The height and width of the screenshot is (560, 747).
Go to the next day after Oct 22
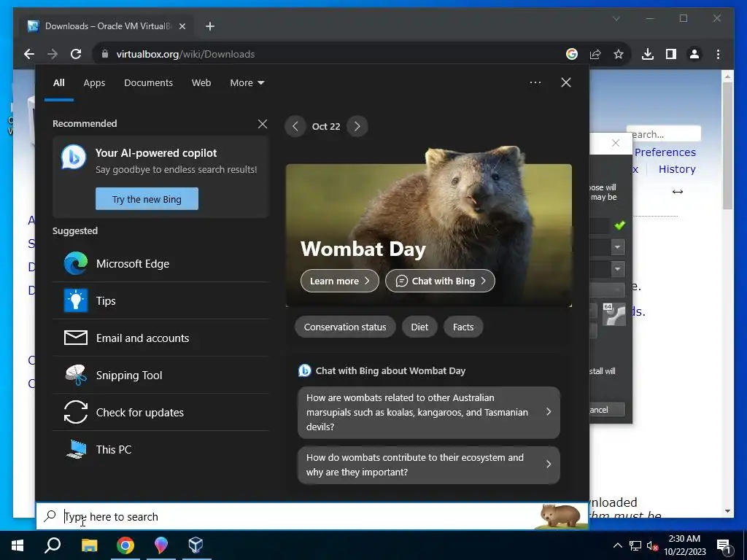tap(357, 126)
